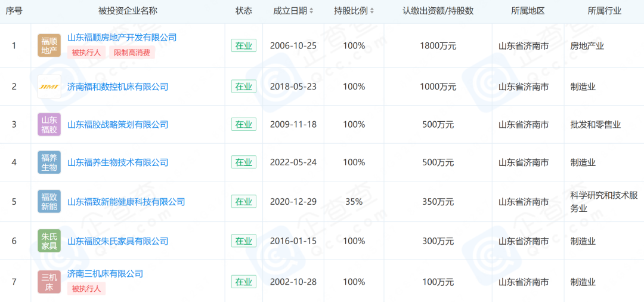Image resolution: width=644 pixels, height=302 pixels.
Task: Click the 山东福胶 purple logo icon
Action: coord(49,125)
